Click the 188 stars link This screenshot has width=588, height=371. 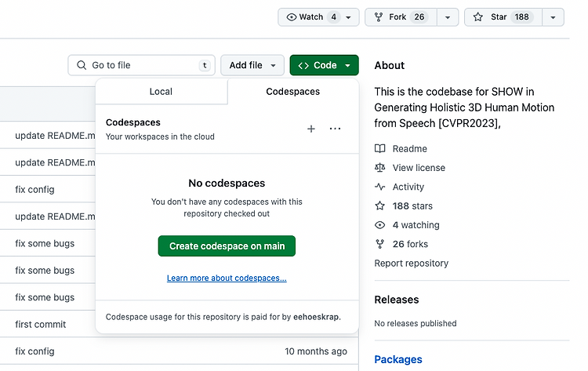[412, 206]
